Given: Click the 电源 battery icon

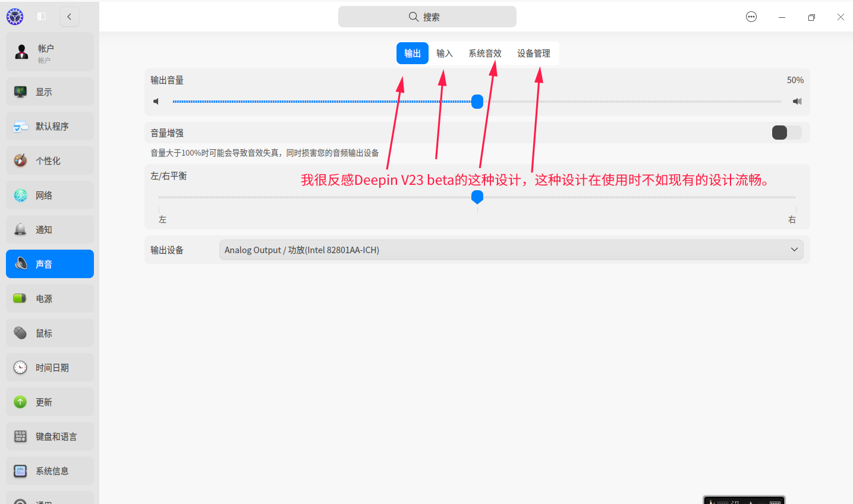Looking at the screenshot, I should [20, 298].
